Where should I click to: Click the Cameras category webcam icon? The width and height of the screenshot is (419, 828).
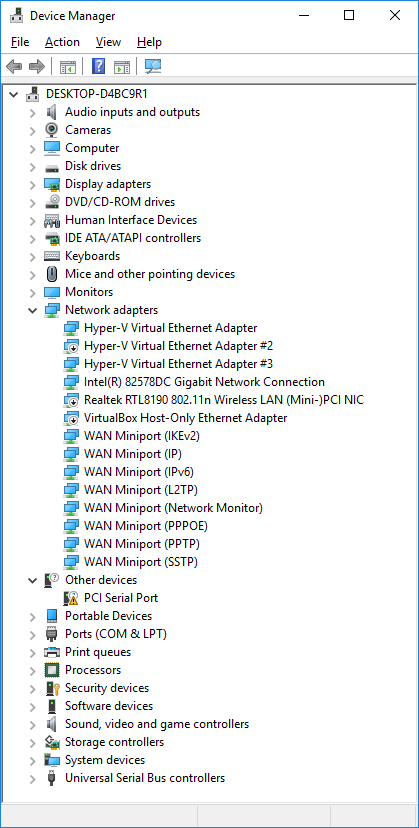(x=52, y=130)
